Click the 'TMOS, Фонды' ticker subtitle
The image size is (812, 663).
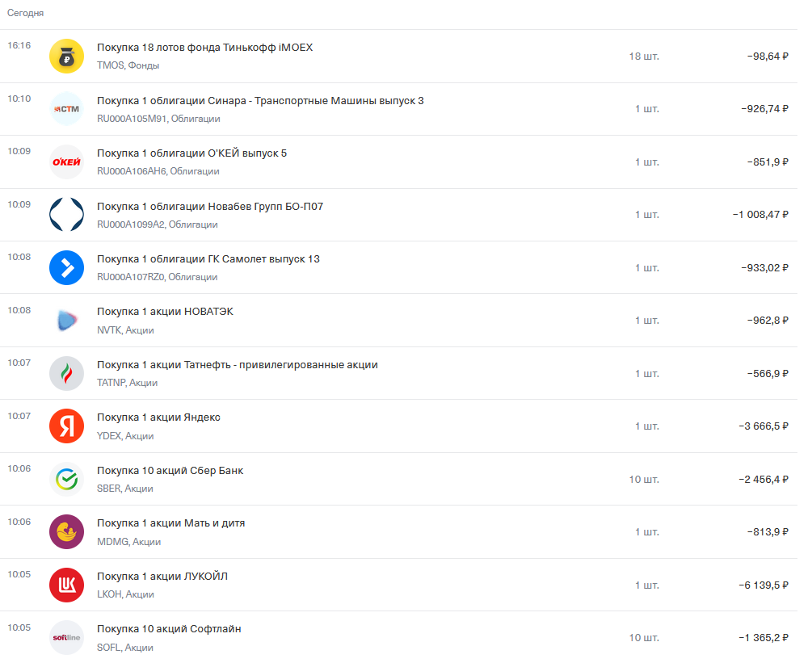tap(128, 65)
